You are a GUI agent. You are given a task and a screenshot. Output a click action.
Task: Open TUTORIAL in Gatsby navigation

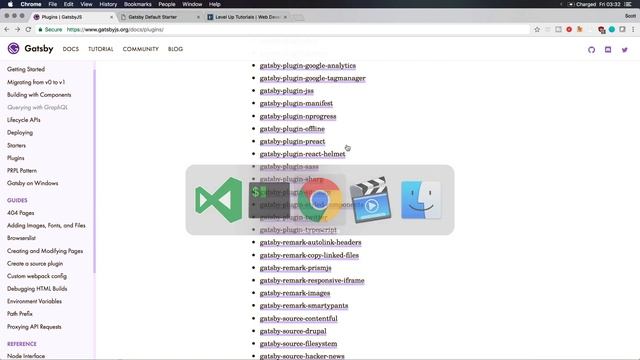click(101, 49)
